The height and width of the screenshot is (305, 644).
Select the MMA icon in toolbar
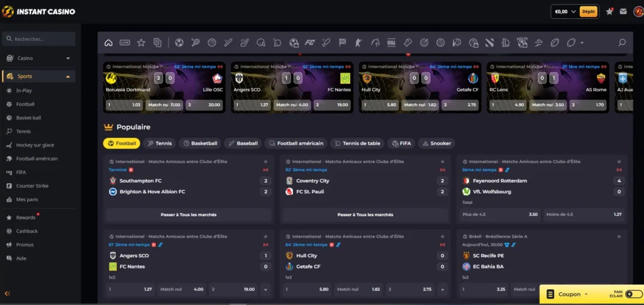click(391, 42)
